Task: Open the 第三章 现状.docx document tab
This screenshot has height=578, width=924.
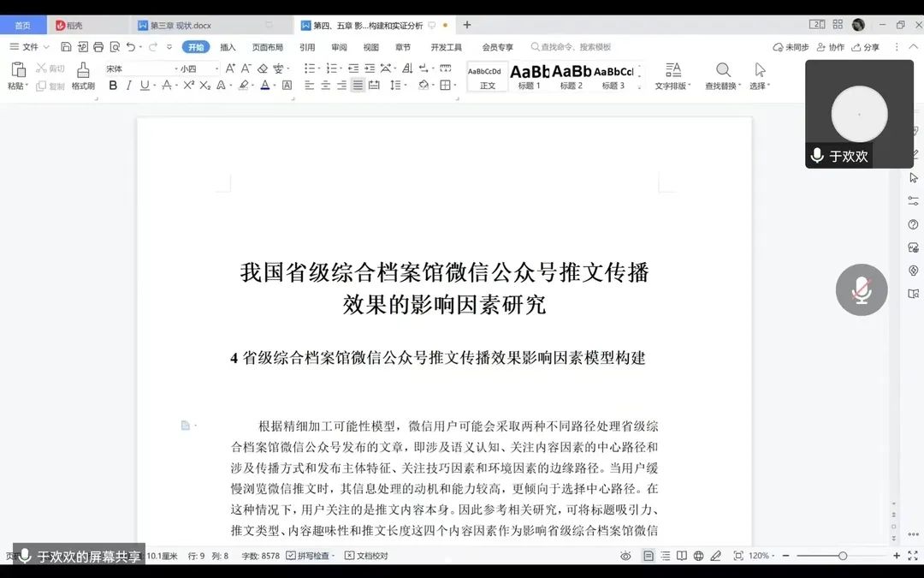Action: [181, 26]
